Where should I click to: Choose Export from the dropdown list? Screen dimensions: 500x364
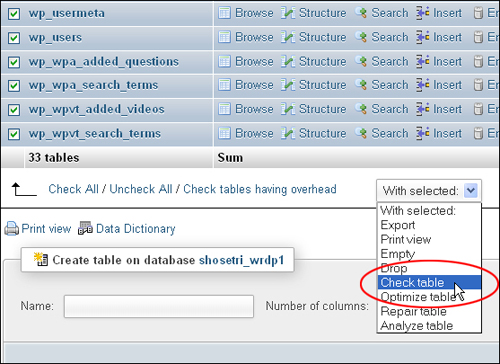tap(429, 225)
